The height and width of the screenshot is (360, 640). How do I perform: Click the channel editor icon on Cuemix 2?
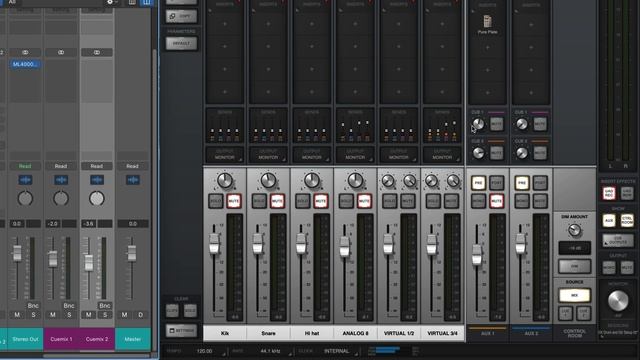point(97,180)
